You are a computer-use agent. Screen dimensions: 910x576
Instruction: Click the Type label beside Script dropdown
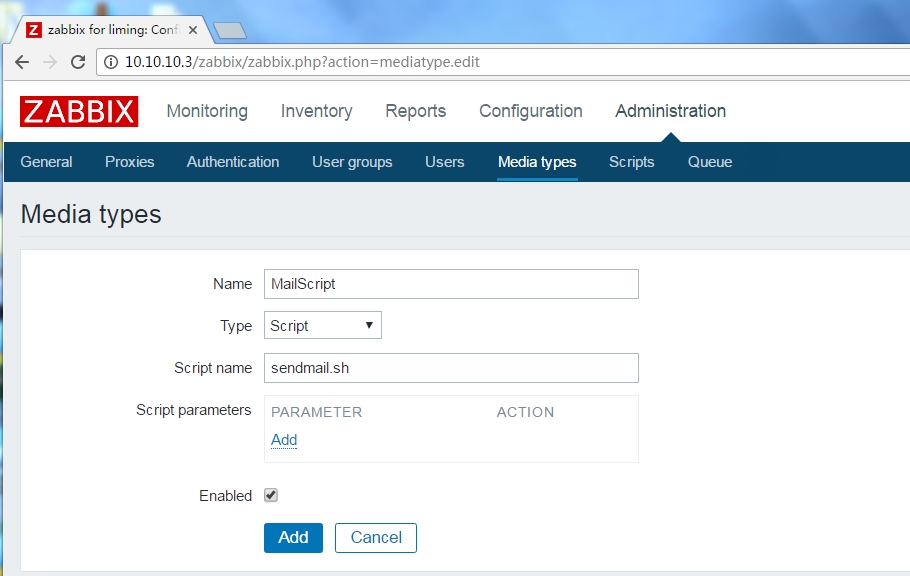click(236, 326)
